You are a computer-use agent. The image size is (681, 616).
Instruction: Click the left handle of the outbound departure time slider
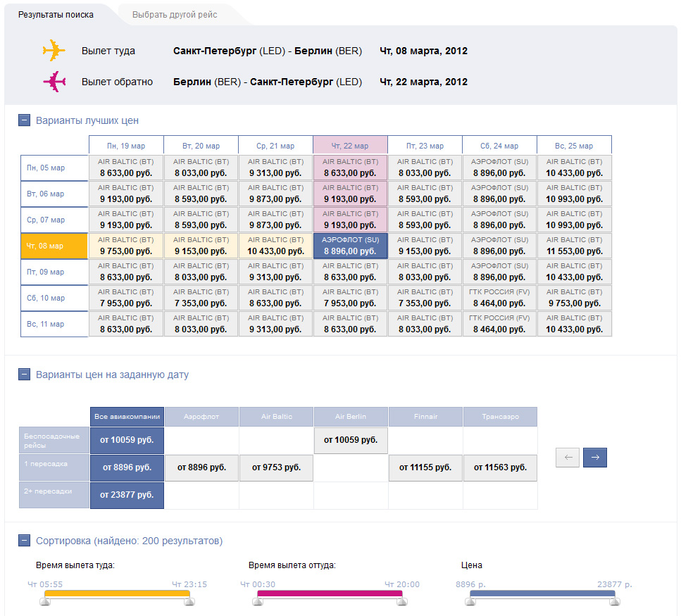[46, 601]
